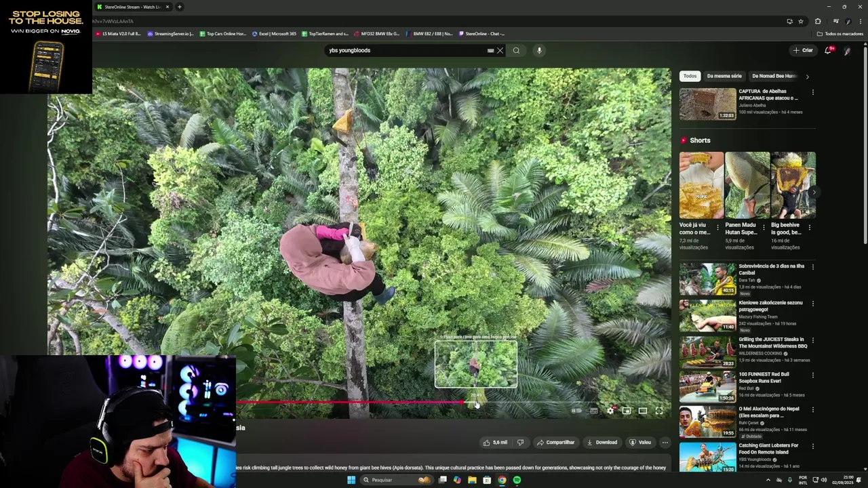Bookmark this page with star icon
This screenshot has width=868, height=488.
click(801, 21)
